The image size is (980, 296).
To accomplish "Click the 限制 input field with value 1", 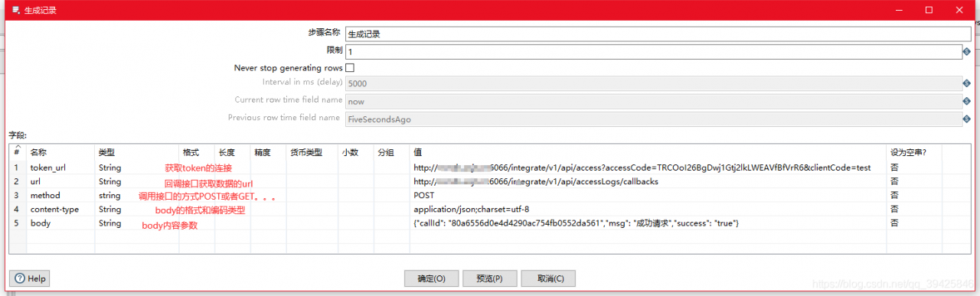I will [653, 51].
